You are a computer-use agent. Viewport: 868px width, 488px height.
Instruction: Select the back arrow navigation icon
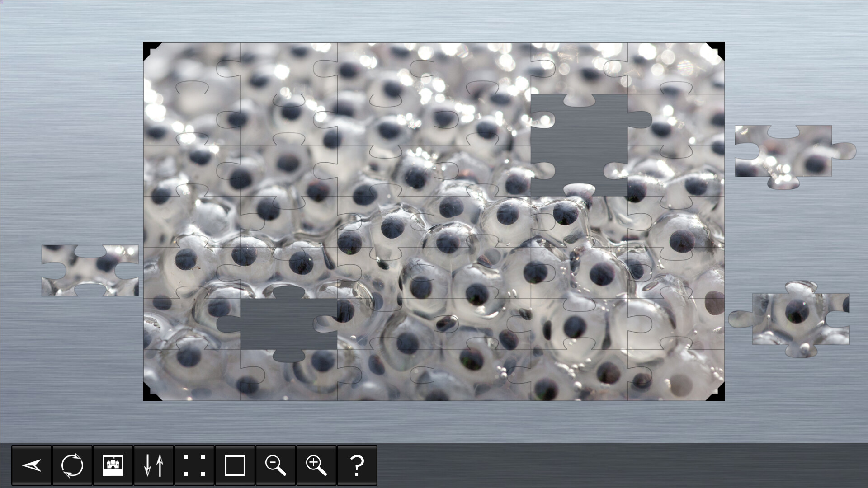(31, 465)
